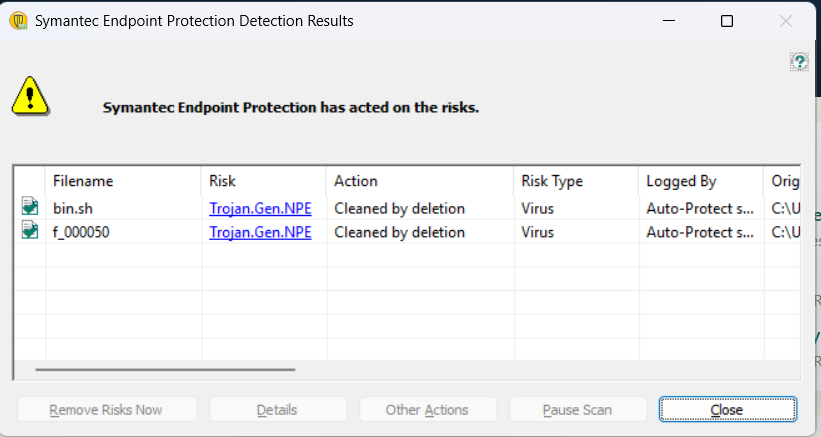This screenshot has height=437, width=821.
Task: Sort by the Risk Type column header
Action: (575, 181)
